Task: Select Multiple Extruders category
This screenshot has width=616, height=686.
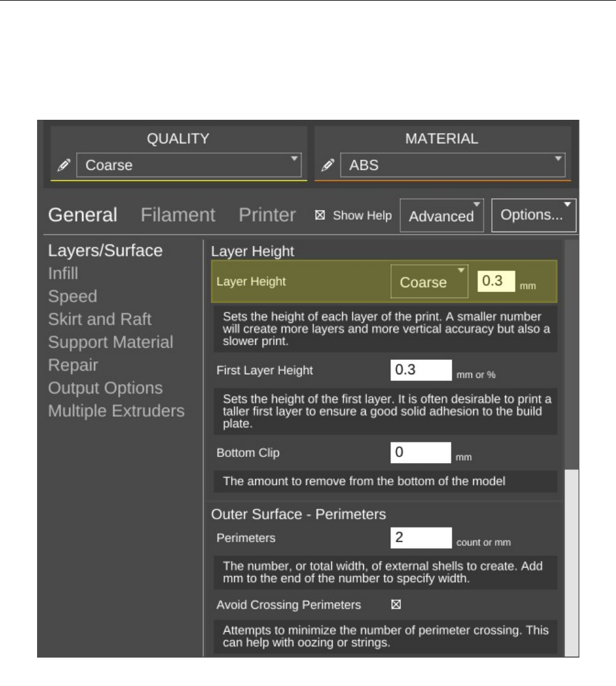Action: [116, 411]
